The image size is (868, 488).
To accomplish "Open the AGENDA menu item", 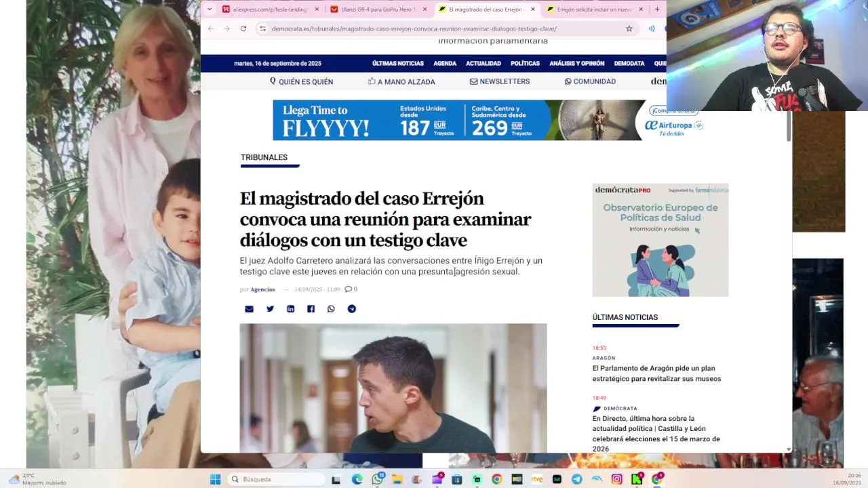I will (445, 64).
